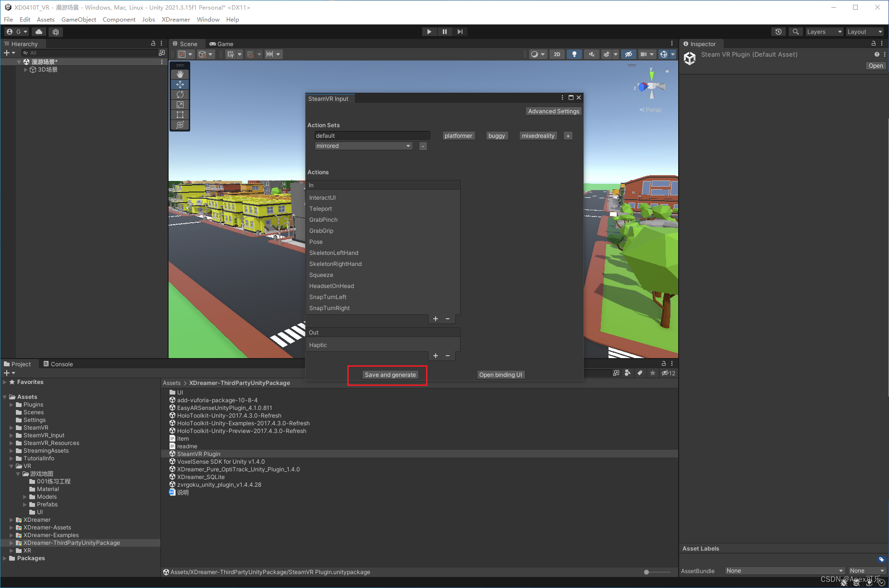Toggle scene lighting bulb
Image resolution: width=889 pixels, height=588 pixels.
[x=574, y=54]
